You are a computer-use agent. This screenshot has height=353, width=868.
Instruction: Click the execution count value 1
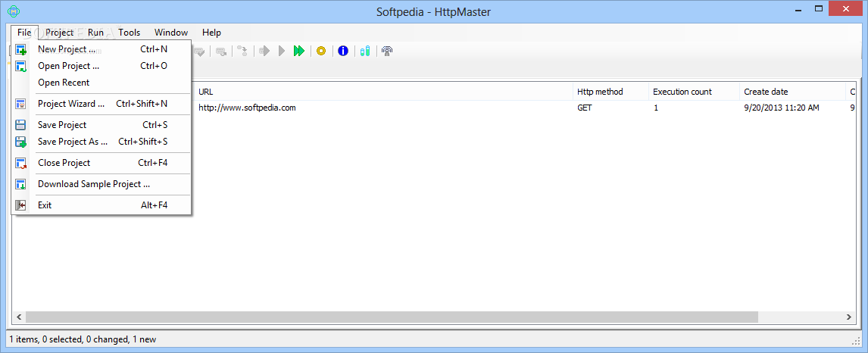pos(656,108)
